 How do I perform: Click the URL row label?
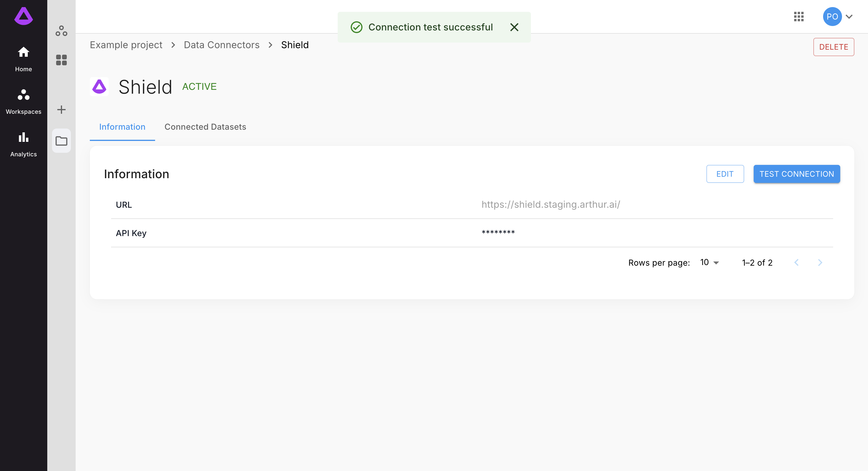point(124,204)
